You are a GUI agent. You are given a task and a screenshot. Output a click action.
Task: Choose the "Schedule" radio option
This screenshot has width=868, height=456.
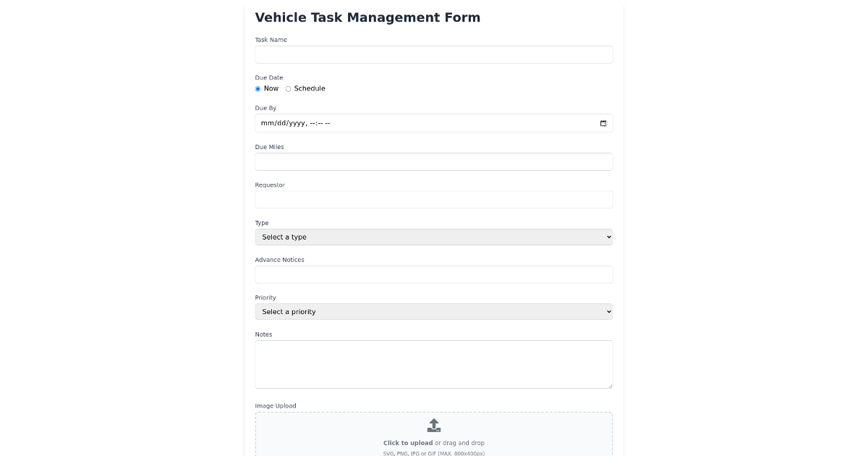click(x=288, y=88)
